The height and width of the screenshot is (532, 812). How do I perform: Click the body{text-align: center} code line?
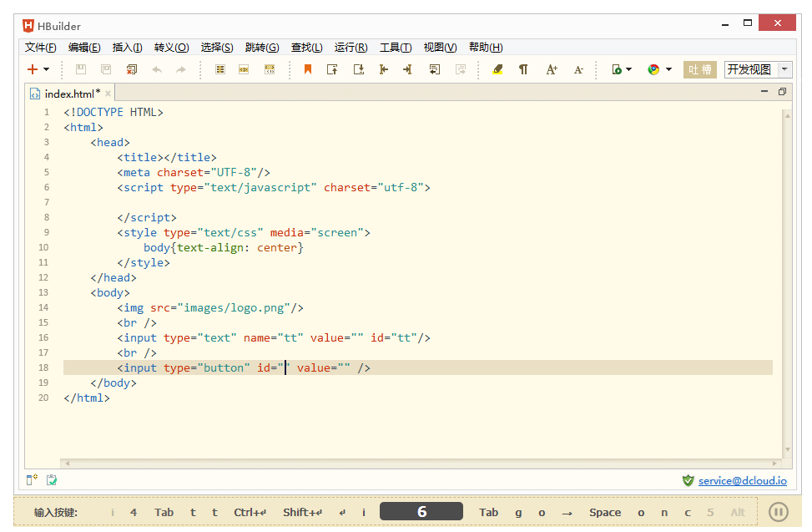coord(223,247)
